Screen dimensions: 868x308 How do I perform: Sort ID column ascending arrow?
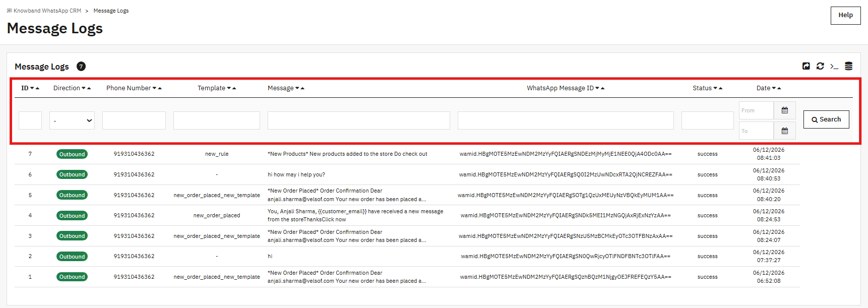pyautogui.click(x=37, y=88)
